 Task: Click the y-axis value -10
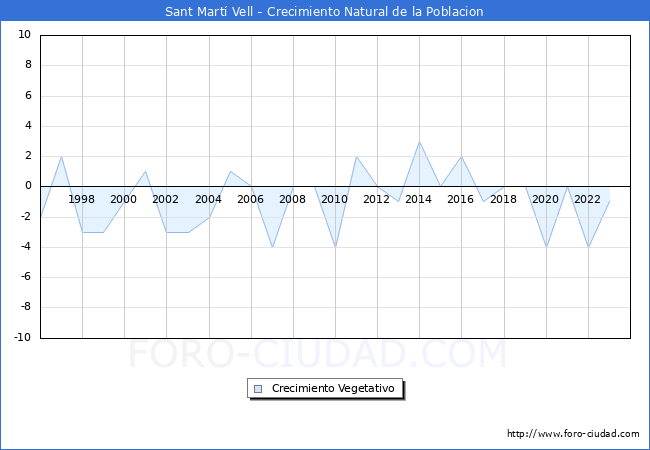23,337
